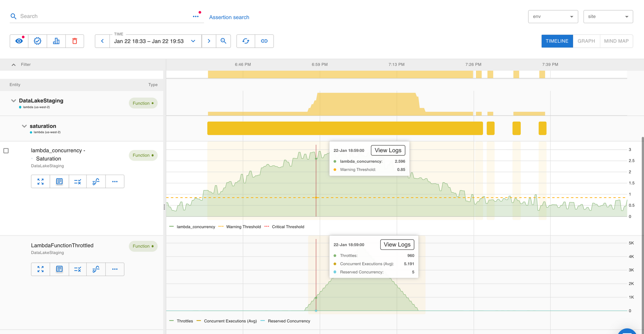This screenshot has height=334, width=644.
Task: Collapse the DataLakeStaging entity row
Action: click(14, 101)
